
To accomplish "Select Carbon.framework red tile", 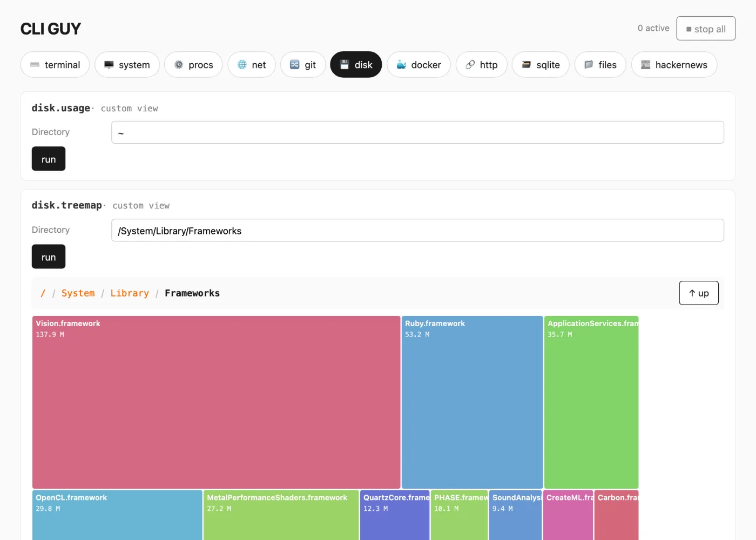I will [616, 515].
